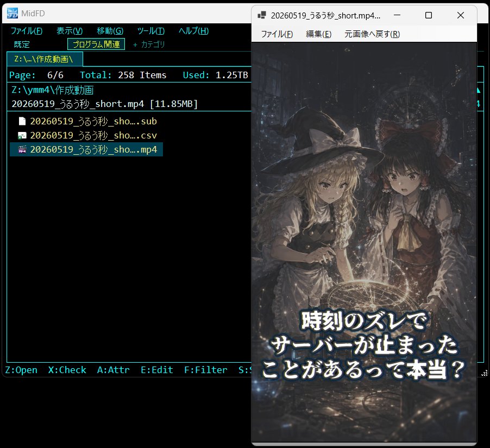Switch to the Z:\...\作成動画\ folder tab

45,59
